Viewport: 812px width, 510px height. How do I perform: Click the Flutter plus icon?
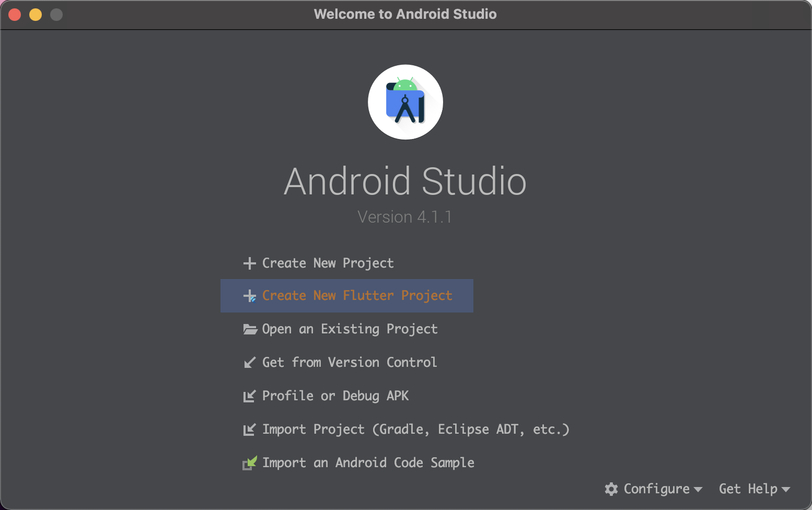pos(250,296)
